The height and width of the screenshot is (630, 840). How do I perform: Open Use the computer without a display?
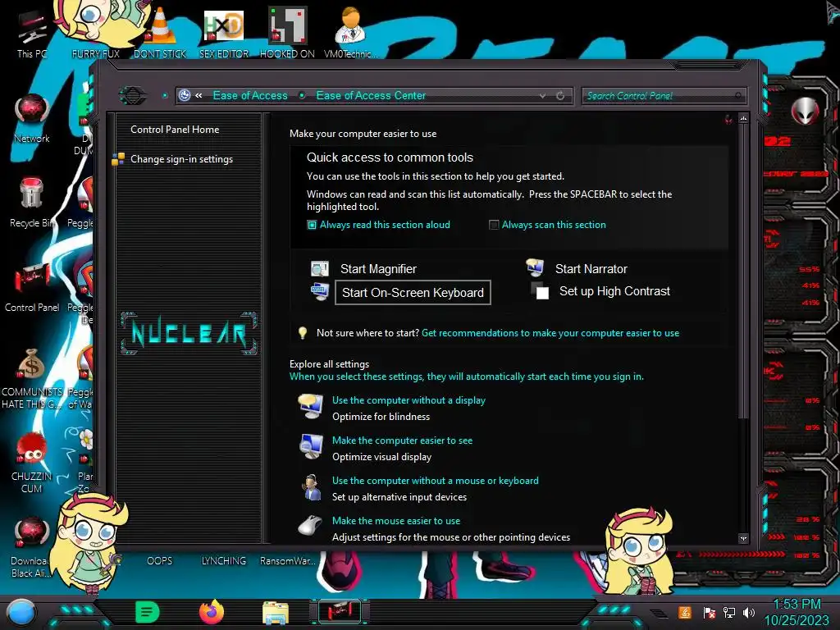(409, 400)
